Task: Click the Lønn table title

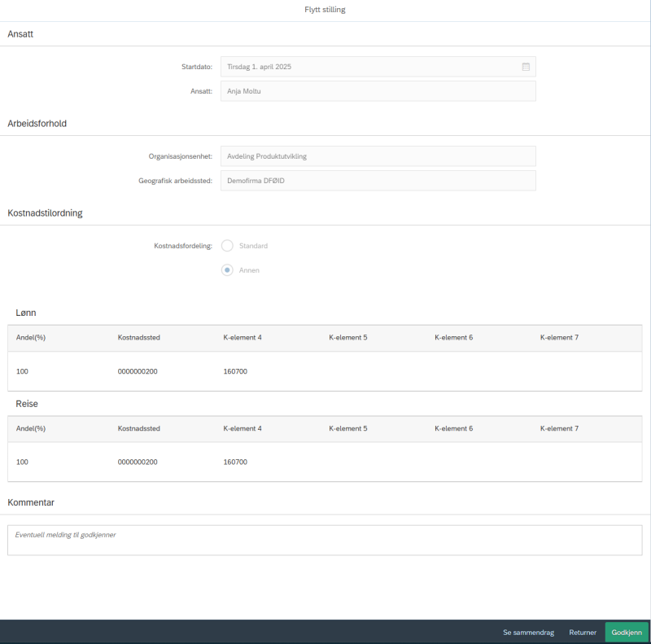Action: click(26, 313)
